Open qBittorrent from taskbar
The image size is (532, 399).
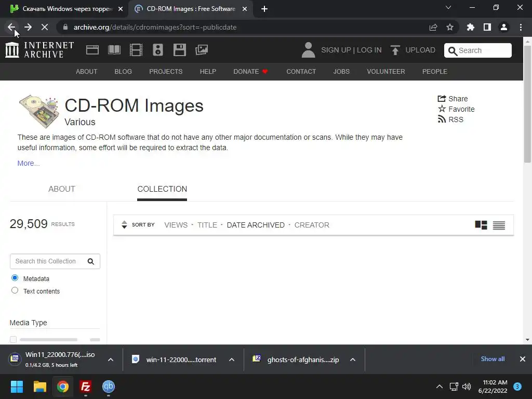(x=109, y=387)
